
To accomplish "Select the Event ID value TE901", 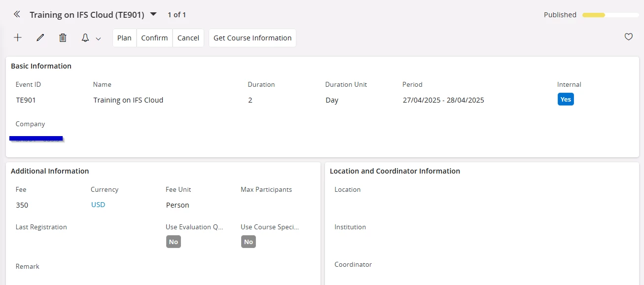I will (x=26, y=100).
